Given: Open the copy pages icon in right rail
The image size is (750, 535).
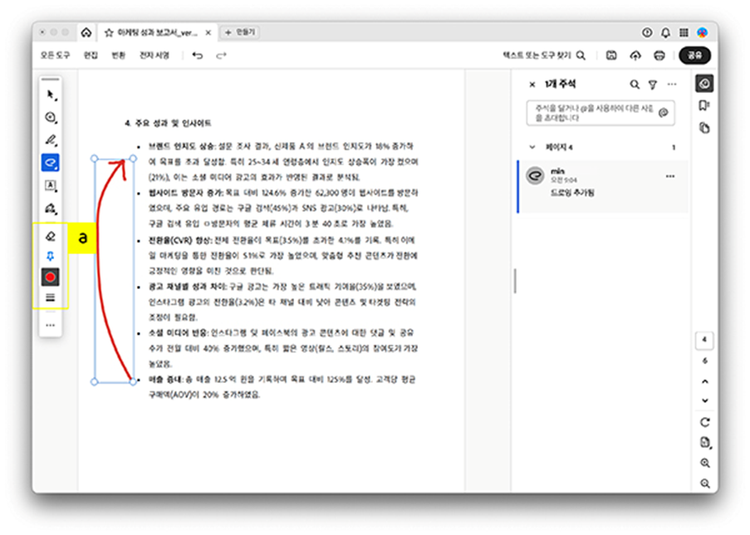Looking at the screenshot, I should 704,128.
